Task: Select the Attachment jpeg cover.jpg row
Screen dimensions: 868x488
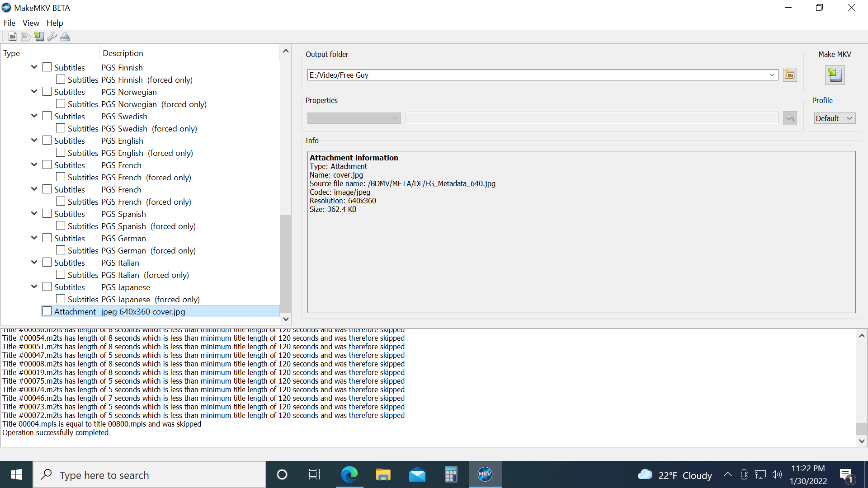Action: (160, 311)
